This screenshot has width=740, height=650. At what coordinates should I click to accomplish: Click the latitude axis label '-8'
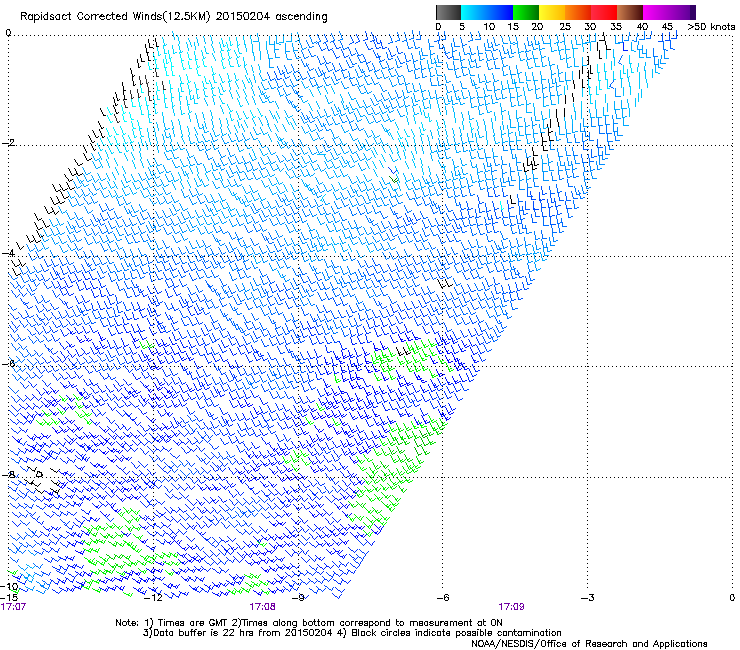[x=8, y=474]
